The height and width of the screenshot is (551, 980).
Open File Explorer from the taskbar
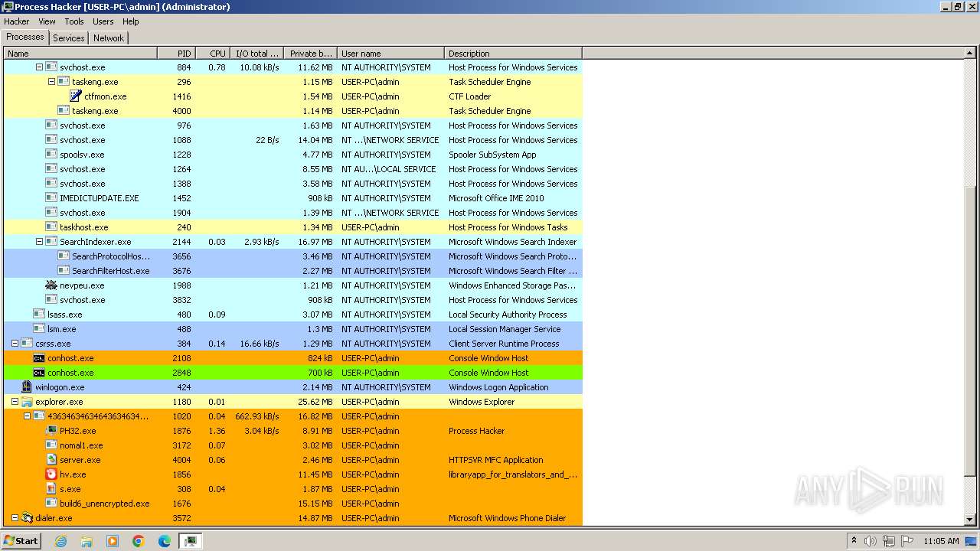click(87, 541)
